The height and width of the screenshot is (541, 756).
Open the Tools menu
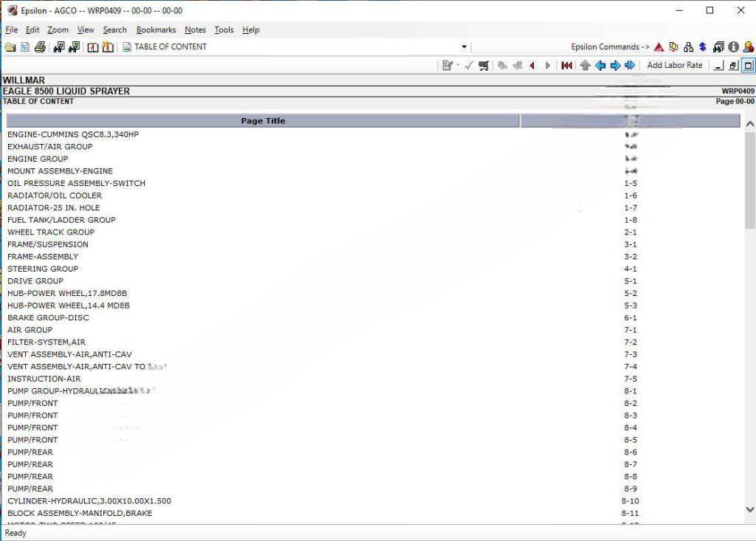pyautogui.click(x=224, y=30)
